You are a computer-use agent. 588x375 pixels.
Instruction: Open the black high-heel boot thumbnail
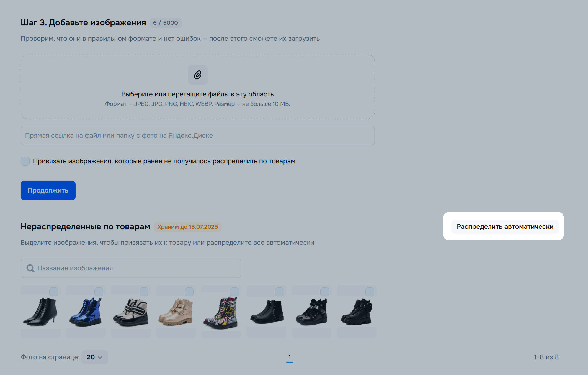[x=40, y=312]
